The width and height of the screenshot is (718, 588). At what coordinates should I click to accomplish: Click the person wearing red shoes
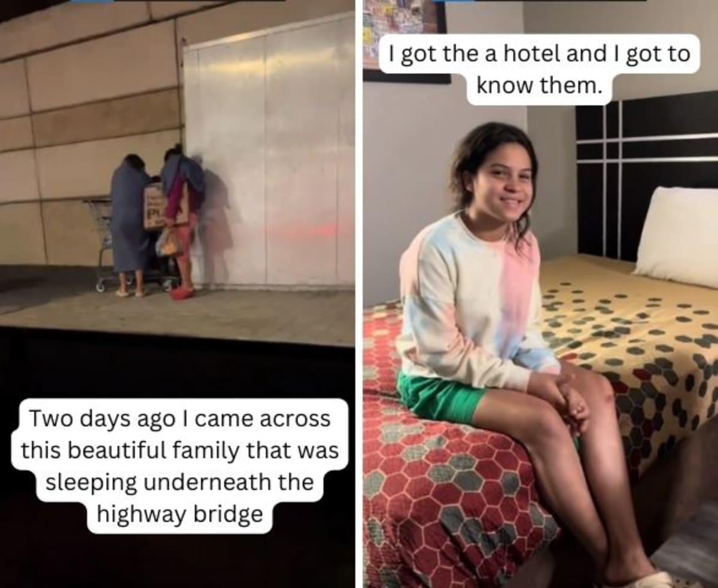tap(181, 221)
